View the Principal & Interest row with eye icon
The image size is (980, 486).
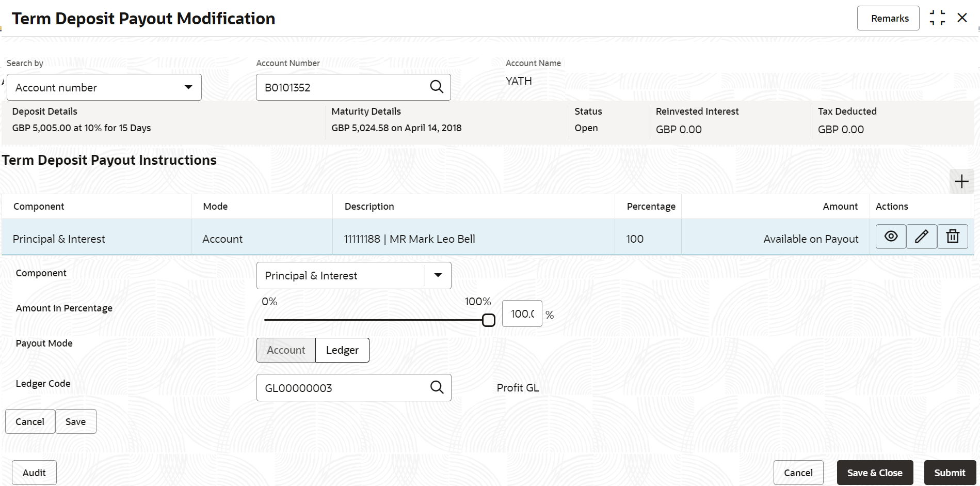(891, 237)
